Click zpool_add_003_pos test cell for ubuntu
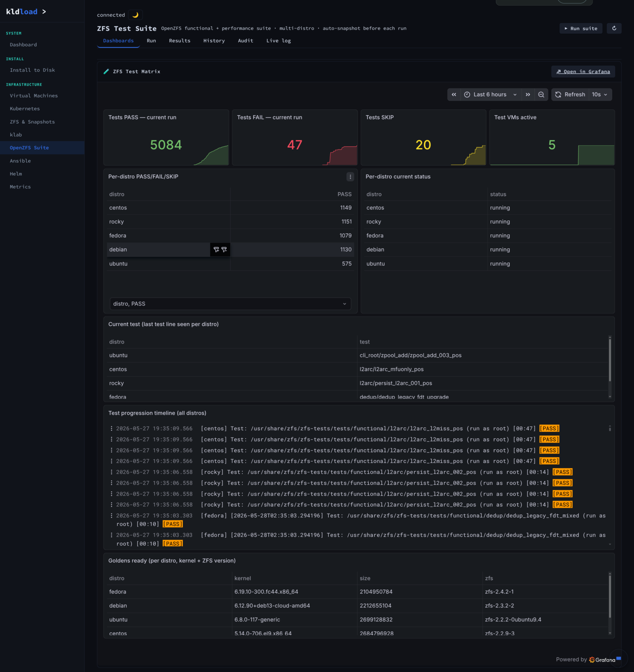 point(411,355)
